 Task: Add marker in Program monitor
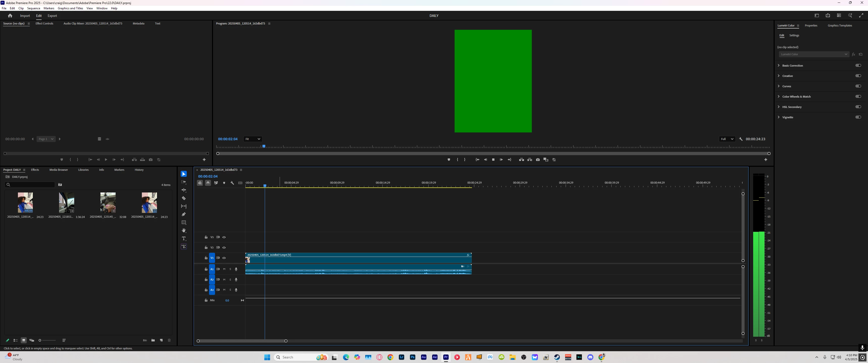[x=449, y=160]
